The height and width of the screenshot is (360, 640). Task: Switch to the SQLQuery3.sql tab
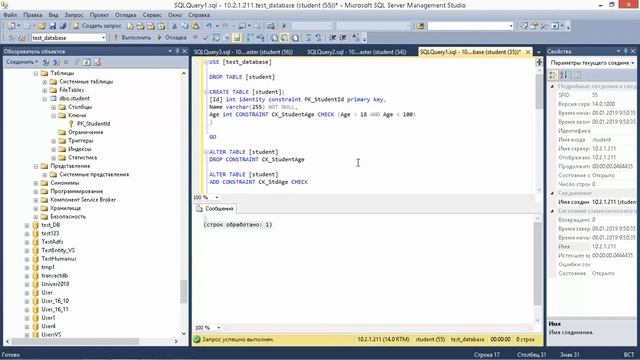pyautogui.click(x=243, y=52)
